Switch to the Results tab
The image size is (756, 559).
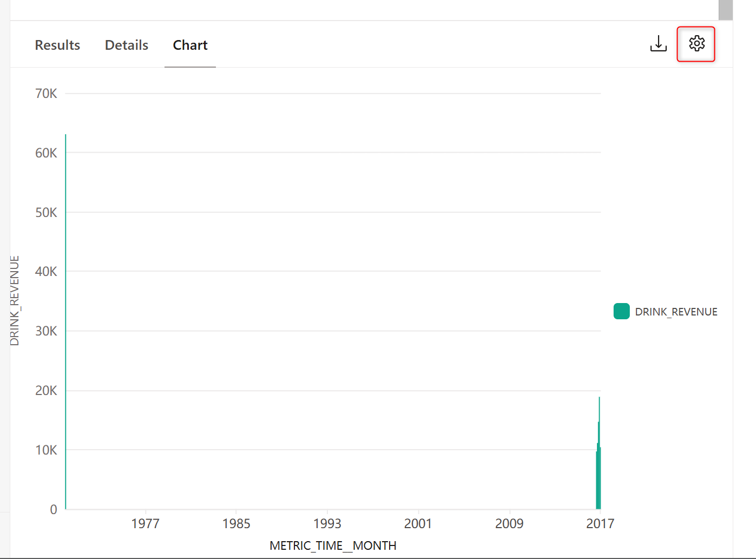click(57, 45)
